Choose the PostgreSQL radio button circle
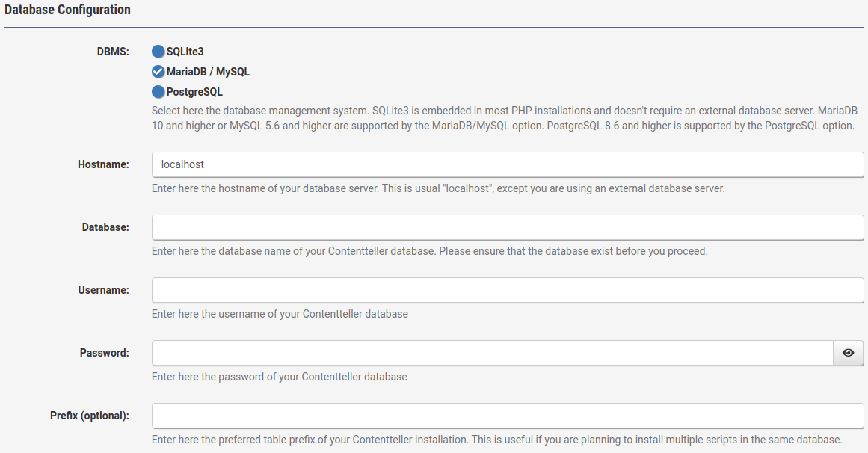The image size is (868, 453). point(158,92)
